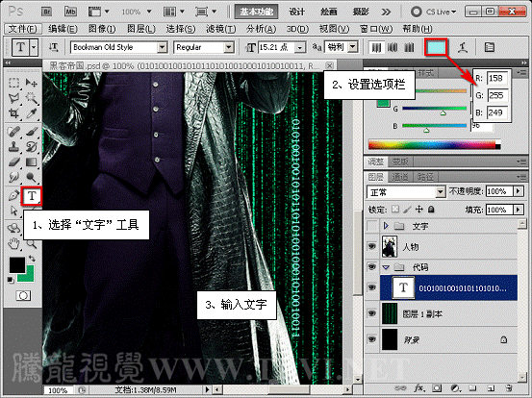Open the 文件(F) menu
This screenshot has height=398, width=532.
tap(22, 29)
